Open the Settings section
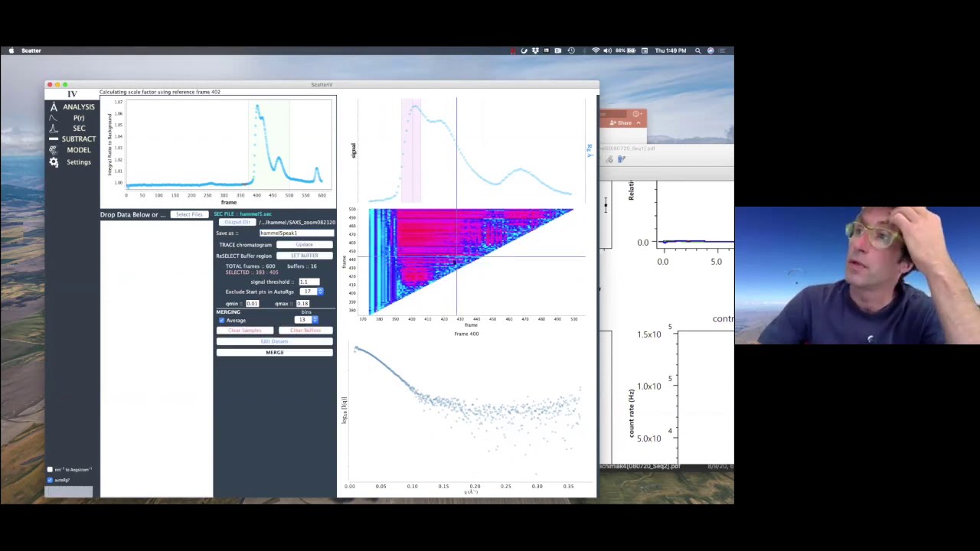This screenshot has height=551, width=980. pyautogui.click(x=79, y=162)
